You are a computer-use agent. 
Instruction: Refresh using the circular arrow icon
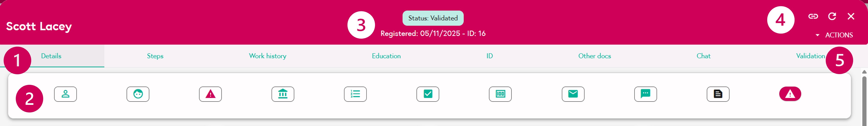point(832,16)
